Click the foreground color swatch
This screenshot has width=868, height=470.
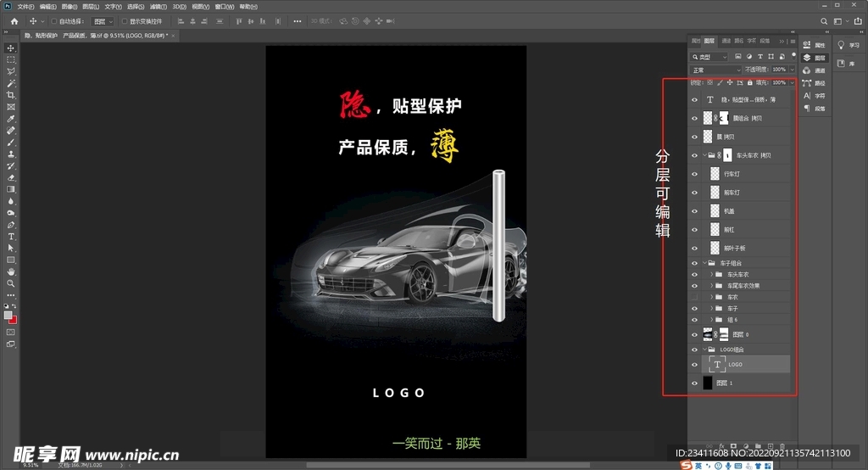tap(8, 315)
